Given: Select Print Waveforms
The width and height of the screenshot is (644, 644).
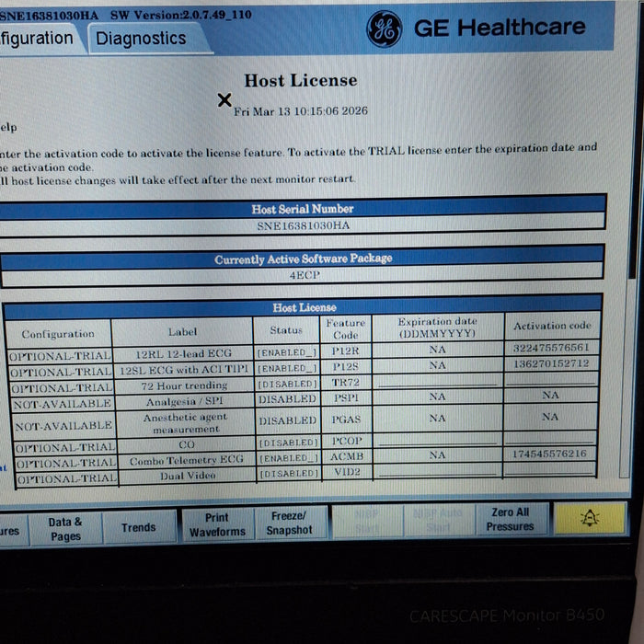Looking at the screenshot, I should click(217, 524).
